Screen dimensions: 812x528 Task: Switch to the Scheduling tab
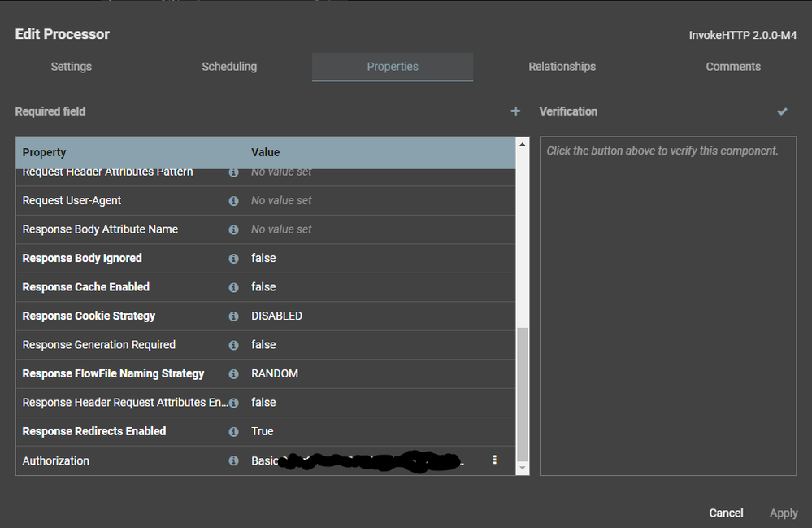pos(229,67)
